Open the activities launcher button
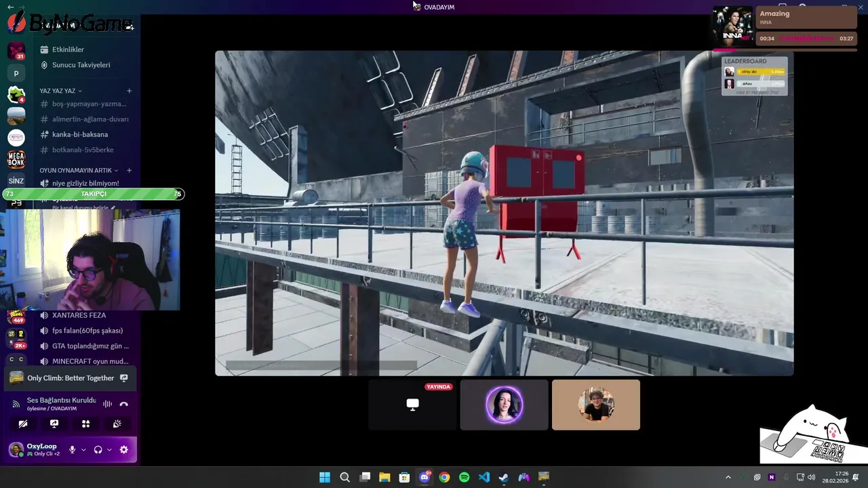Viewport: 868px width, 488px height. [x=85, y=424]
